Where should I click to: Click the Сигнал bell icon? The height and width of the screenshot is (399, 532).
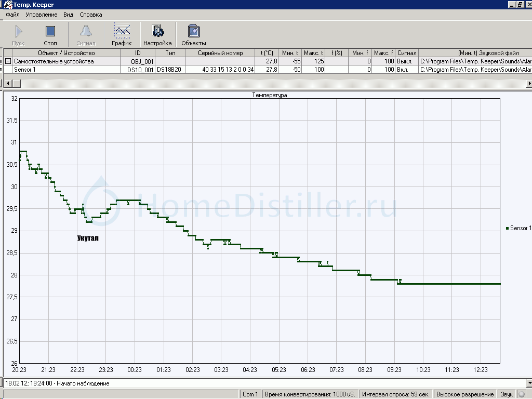pyautogui.click(x=86, y=31)
